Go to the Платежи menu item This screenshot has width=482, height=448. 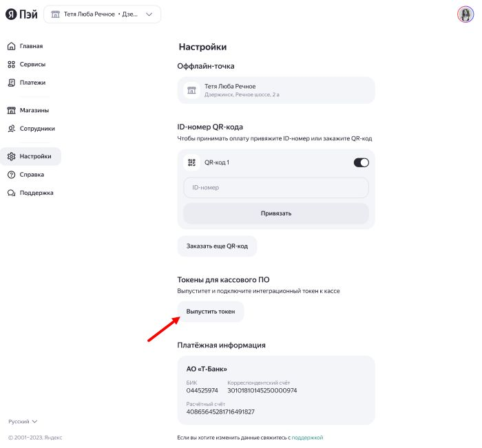pyautogui.click(x=32, y=83)
